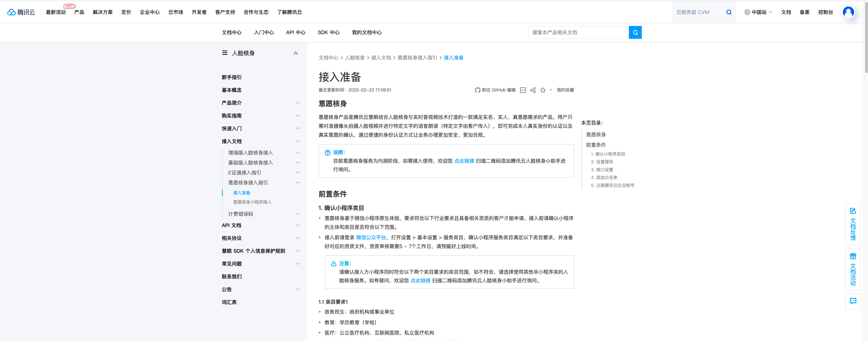The image size is (868, 341).
Task: Open the 产品 menu
Action: 79,12
